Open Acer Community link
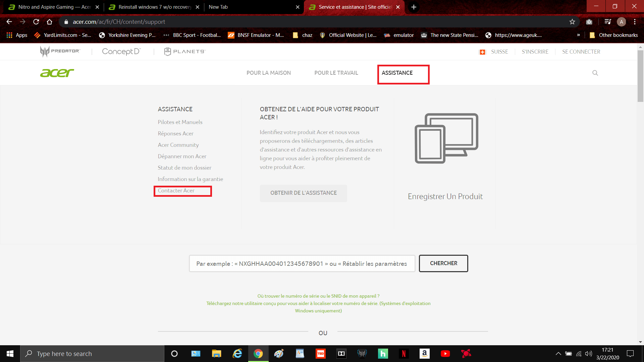Viewport: 644px width, 362px height. (178, 145)
